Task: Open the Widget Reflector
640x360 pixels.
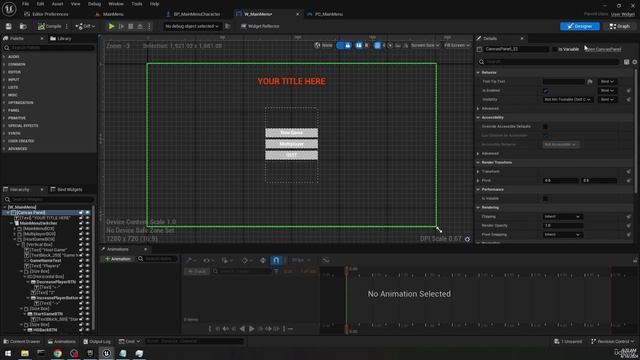Action: click(x=260, y=26)
